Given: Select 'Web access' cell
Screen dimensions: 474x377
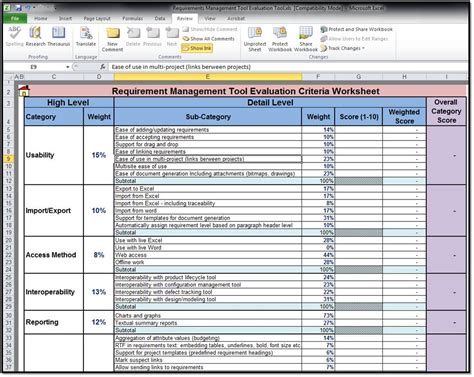Looking at the screenshot, I should point(208,255).
